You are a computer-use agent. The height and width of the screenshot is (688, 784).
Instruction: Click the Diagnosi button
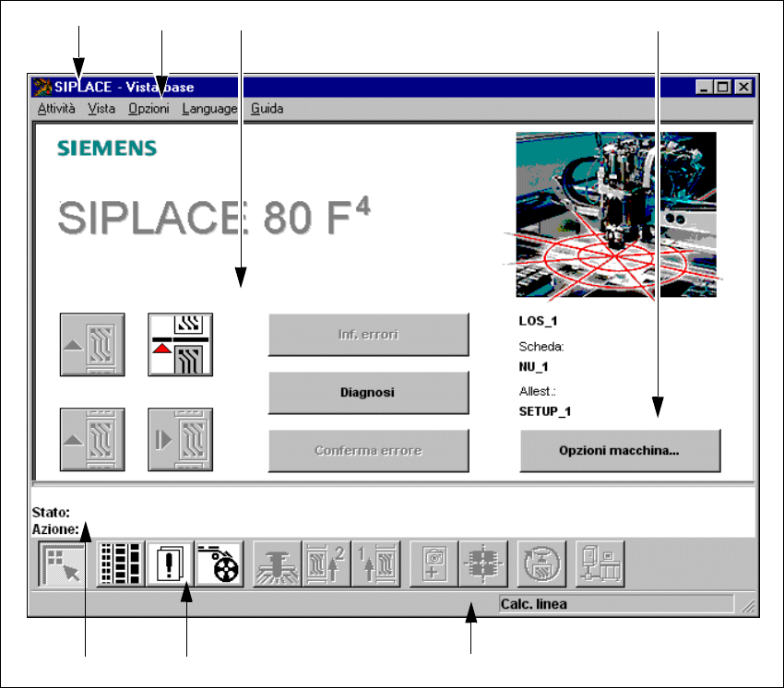[x=369, y=393]
